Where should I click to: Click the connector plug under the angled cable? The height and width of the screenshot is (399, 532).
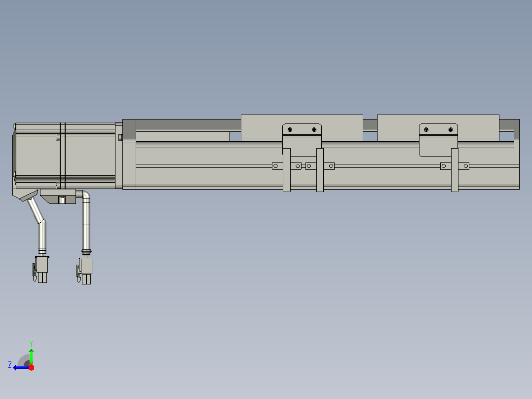[x=41, y=269]
